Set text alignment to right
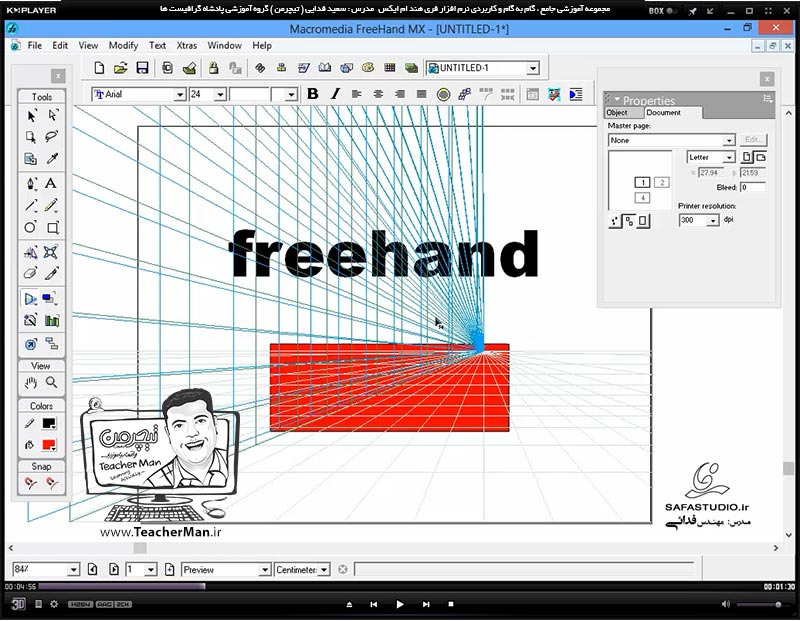800x621 pixels. pos(400,94)
